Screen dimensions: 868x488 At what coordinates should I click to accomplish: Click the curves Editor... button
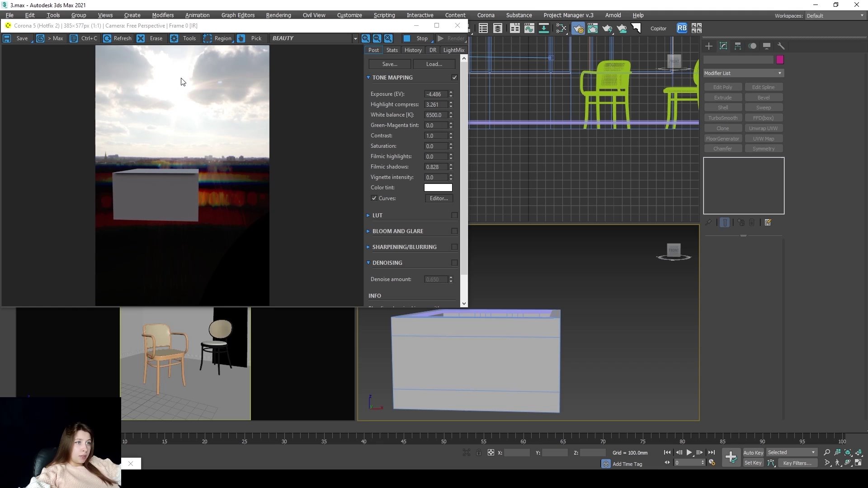[x=439, y=198]
